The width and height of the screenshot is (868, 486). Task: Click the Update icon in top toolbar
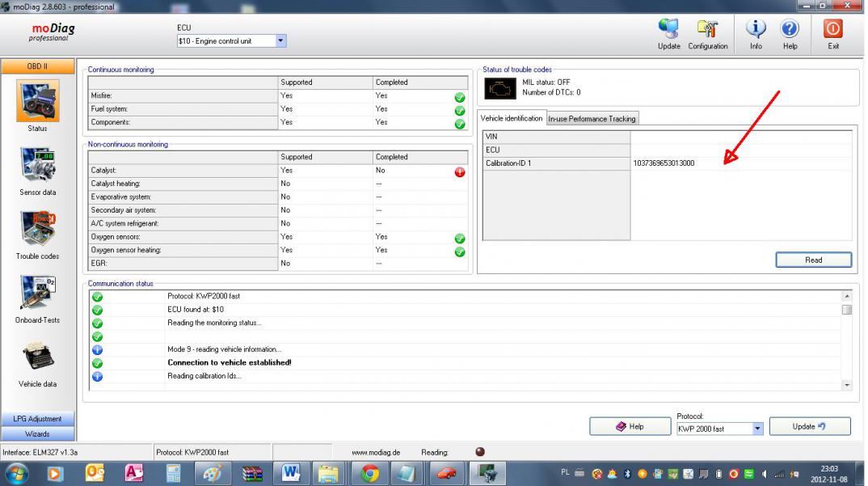668,29
